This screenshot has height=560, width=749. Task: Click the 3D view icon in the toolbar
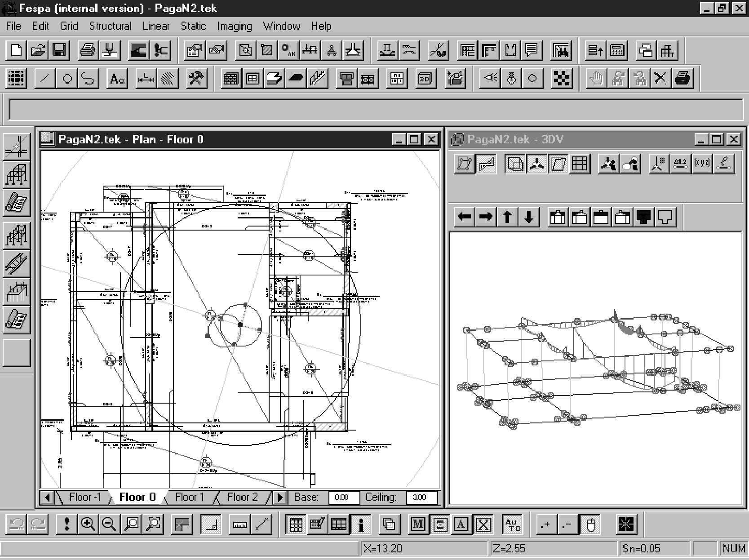click(425, 79)
